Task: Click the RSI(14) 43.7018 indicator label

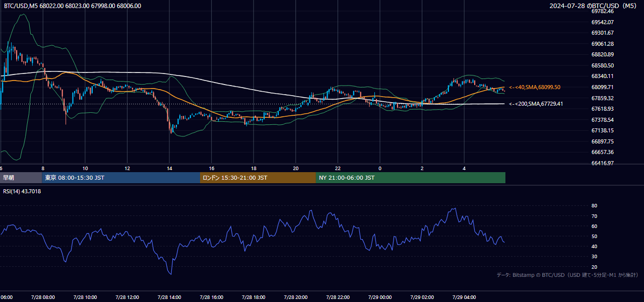Action: [22, 191]
